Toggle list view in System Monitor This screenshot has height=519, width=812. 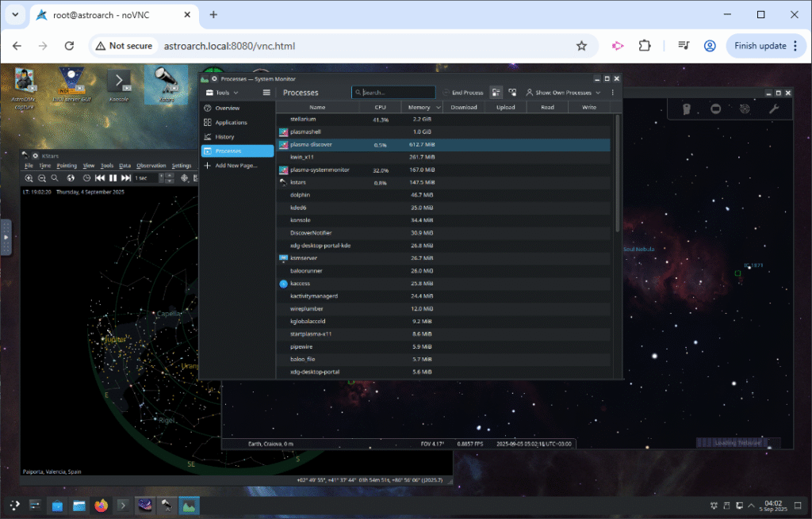(496, 93)
